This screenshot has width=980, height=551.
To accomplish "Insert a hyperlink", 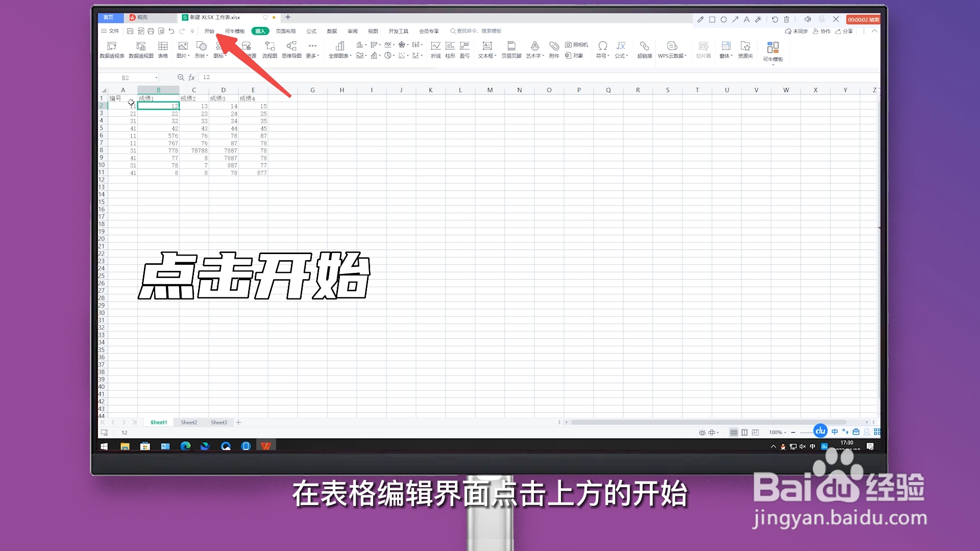I will click(x=645, y=49).
